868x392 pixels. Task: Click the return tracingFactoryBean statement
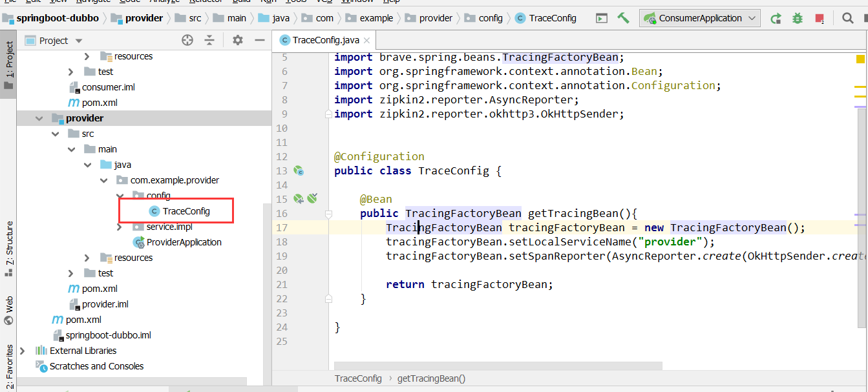point(470,285)
